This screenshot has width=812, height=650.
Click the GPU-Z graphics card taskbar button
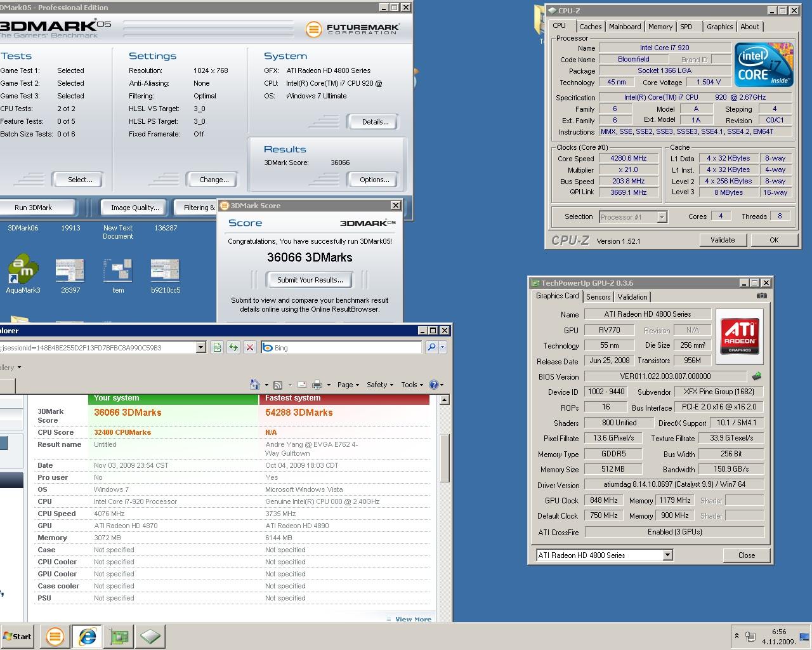point(119,636)
